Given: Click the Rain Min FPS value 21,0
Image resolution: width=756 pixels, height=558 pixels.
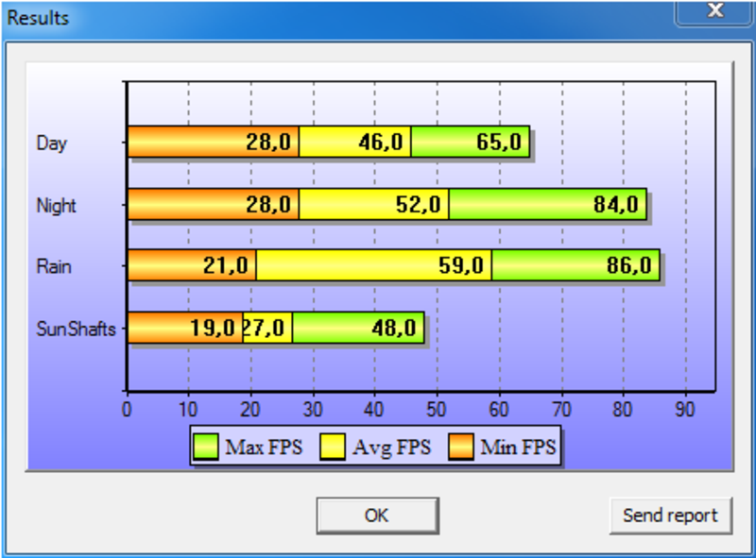Looking at the screenshot, I should click(x=225, y=265).
